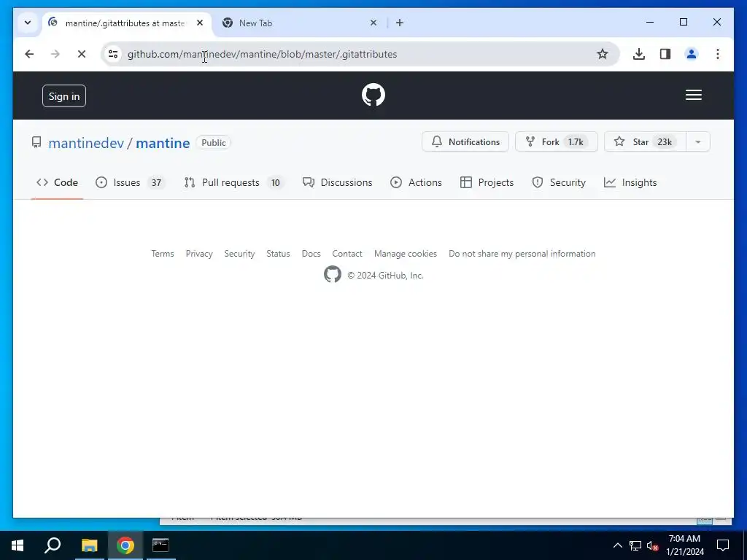This screenshot has height=560, width=747.
Task: Open the Actions tab
Action: pyautogui.click(x=416, y=182)
